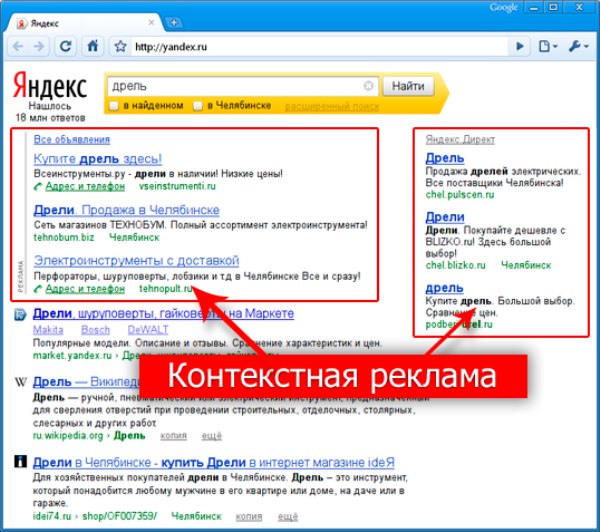
Task: Open 'Дрели в Челябинске - купить' ideЯ result
Action: click(214, 463)
